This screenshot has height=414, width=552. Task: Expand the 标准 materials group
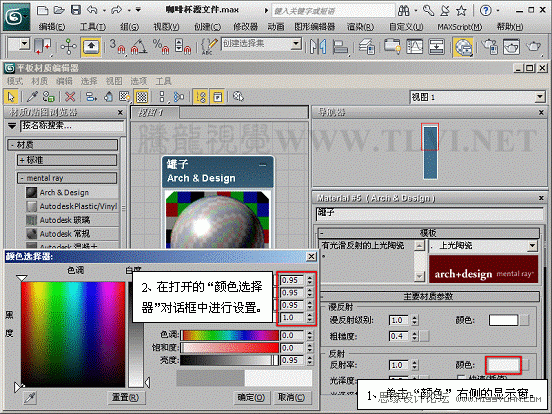(x=67, y=160)
